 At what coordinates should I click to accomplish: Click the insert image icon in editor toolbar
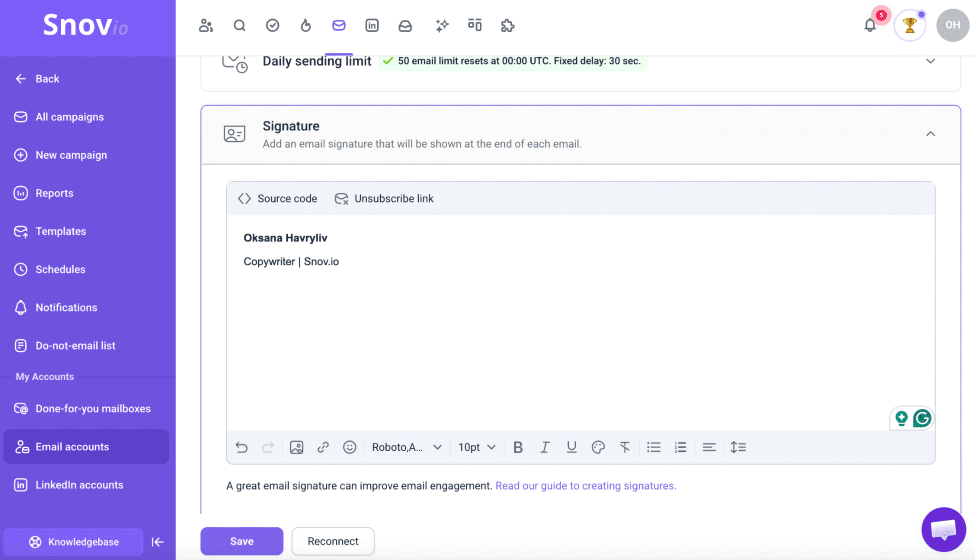point(297,447)
